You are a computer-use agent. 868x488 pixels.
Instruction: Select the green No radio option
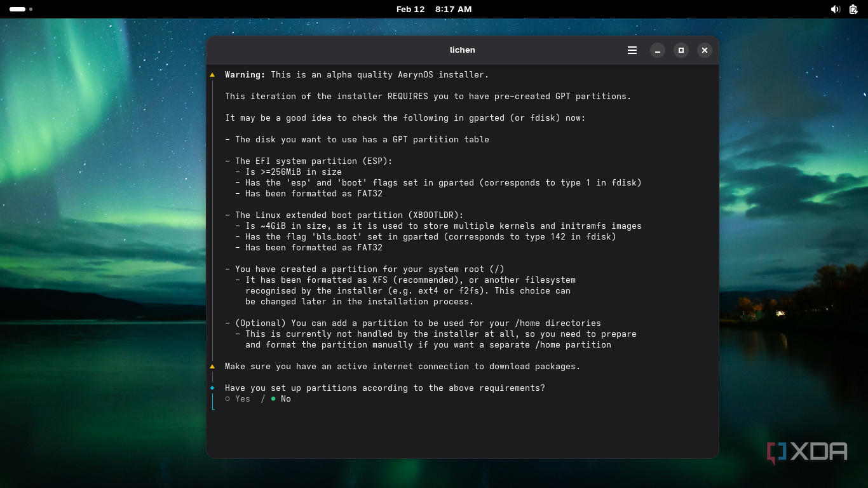pyautogui.click(x=280, y=399)
